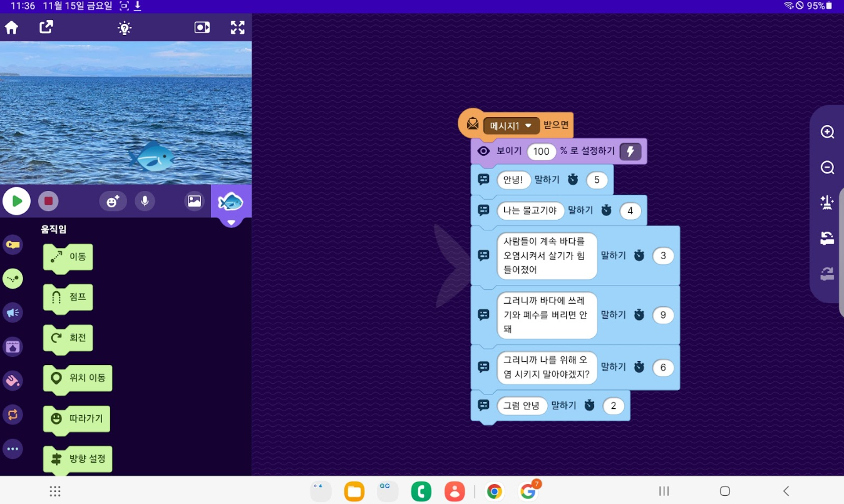Open the 메시지1 dropdown in the event block
844x504 pixels.
(512, 126)
